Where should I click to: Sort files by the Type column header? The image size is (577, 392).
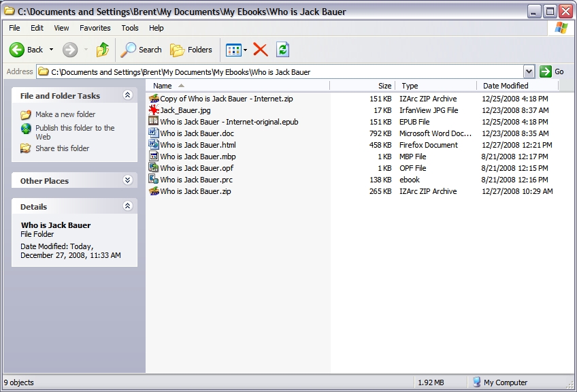click(x=436, y=86)
